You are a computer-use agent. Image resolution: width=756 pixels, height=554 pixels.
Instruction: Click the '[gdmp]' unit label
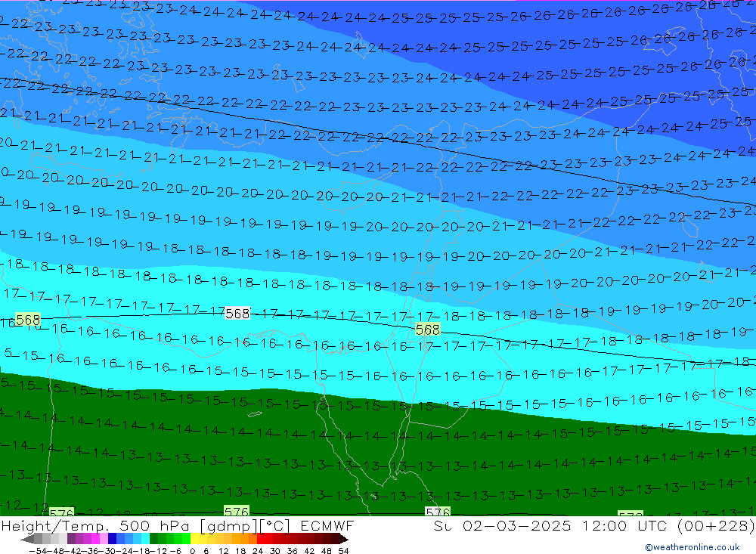[228, 526]
